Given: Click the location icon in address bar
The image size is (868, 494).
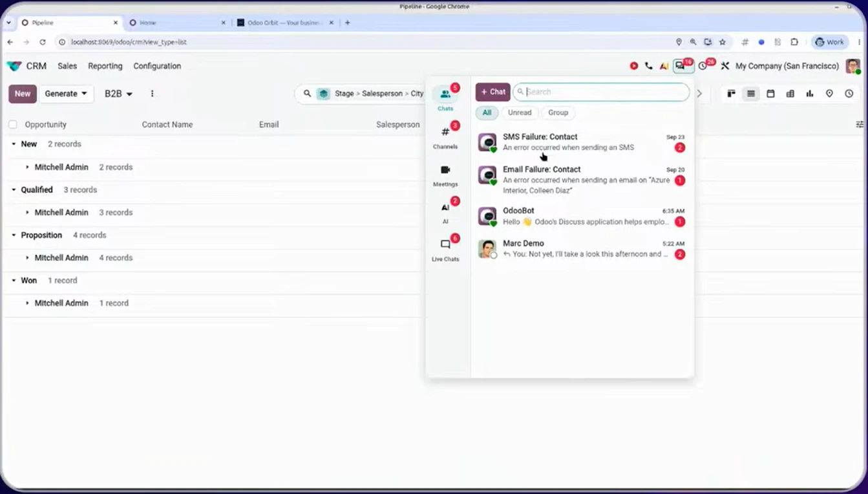Looking at the screenshot, I should pyautogui.click(x=679, y=42).
